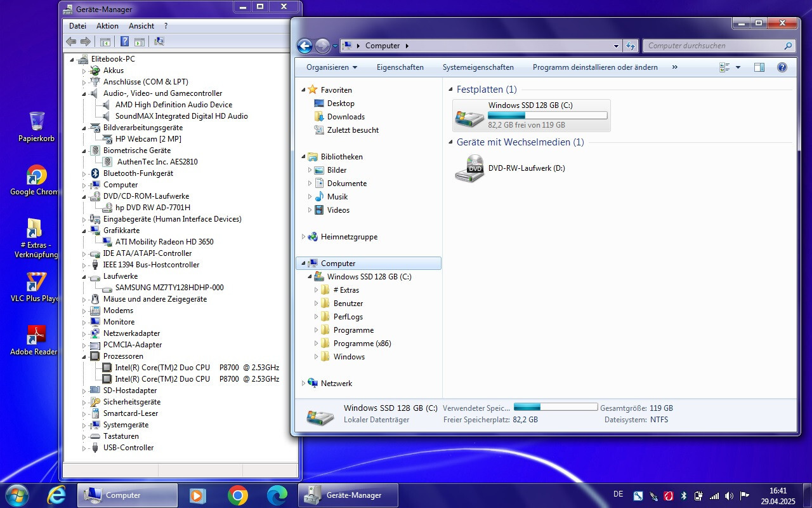Collapse the Festplatten (1) group
Viewport: 812px width, 508px height.
pyautogui.click(x=450, y=90)
